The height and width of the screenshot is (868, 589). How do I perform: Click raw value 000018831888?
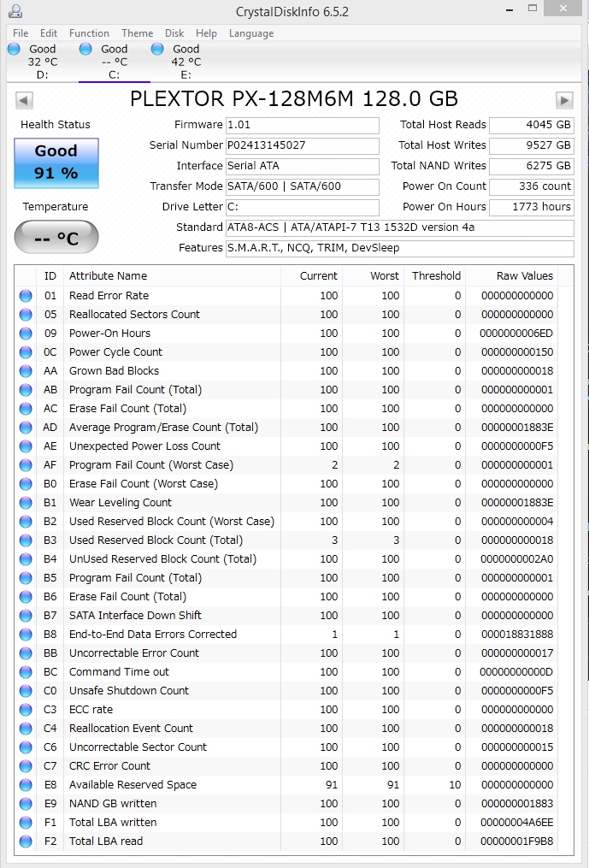(x=517, y=635)
